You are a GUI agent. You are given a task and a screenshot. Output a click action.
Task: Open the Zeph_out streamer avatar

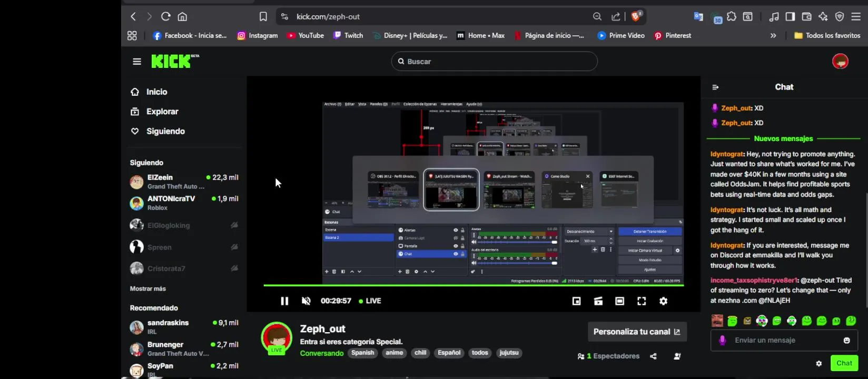click(x=277, y=338)
